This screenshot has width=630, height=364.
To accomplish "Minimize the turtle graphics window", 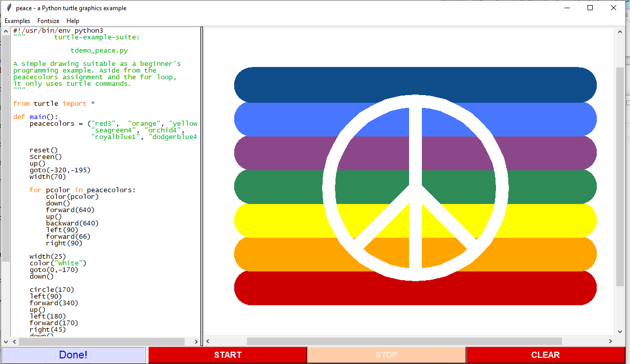I will tap(567, 8).
